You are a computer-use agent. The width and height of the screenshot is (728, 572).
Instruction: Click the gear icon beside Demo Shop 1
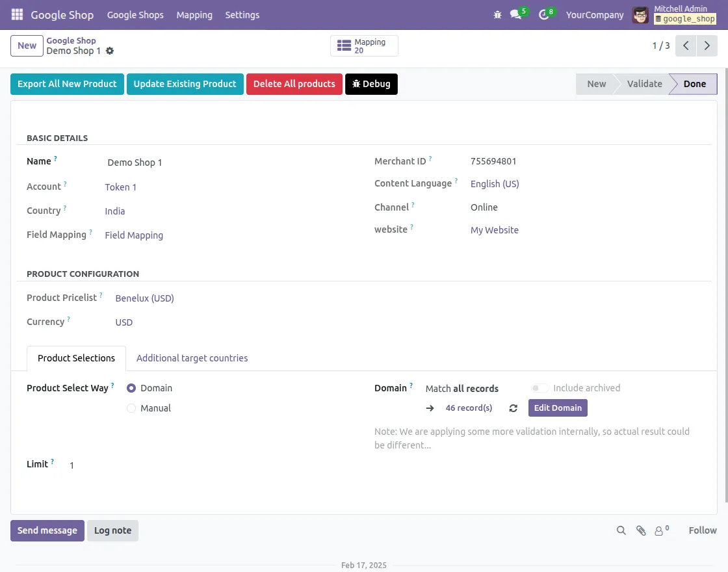click(109, 51)
